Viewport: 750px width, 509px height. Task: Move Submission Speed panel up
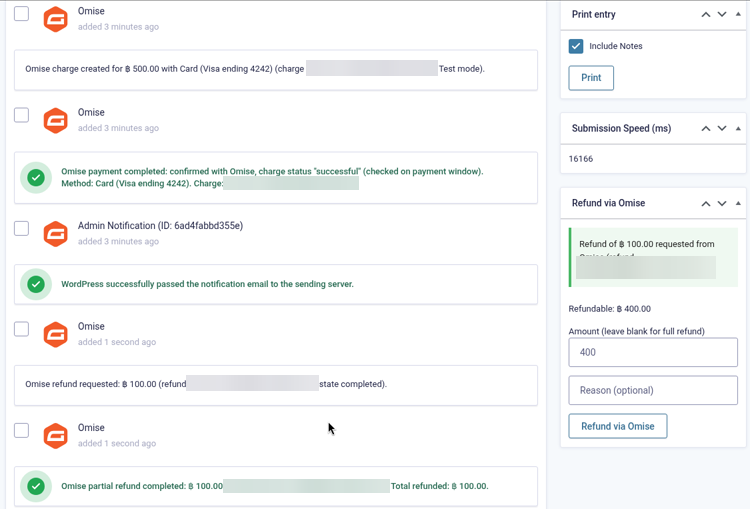coord(706,128)
